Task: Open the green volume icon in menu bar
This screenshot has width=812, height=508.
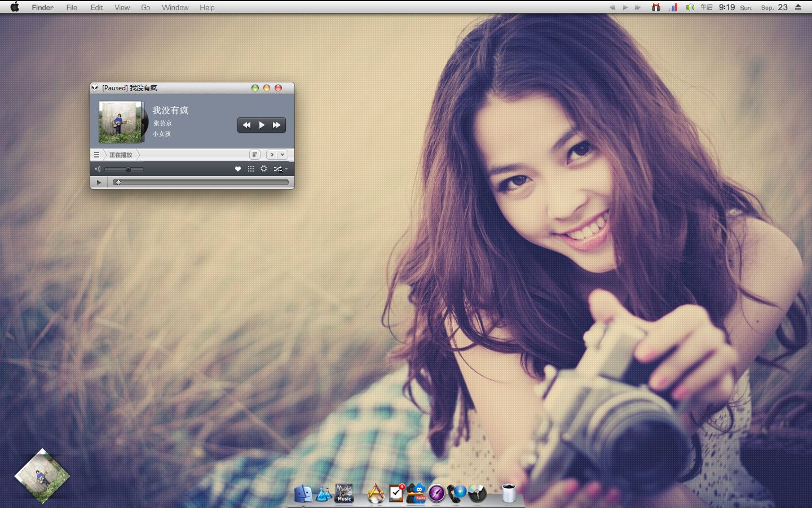Action: coord(690,7)
